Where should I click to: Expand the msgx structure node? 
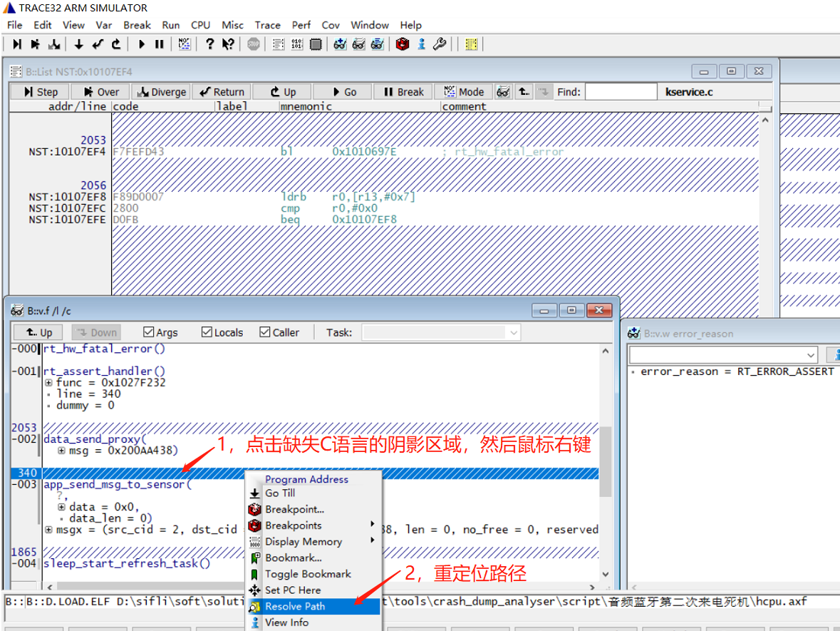[48, 530]
